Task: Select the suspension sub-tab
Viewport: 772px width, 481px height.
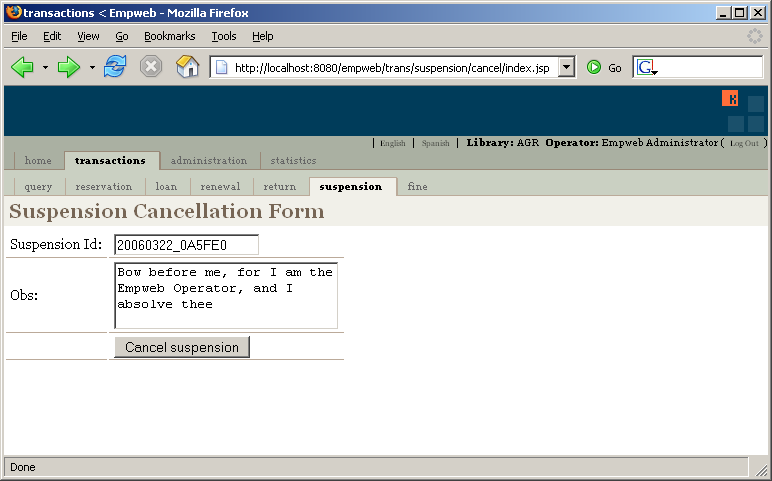Action: [351, 187]
